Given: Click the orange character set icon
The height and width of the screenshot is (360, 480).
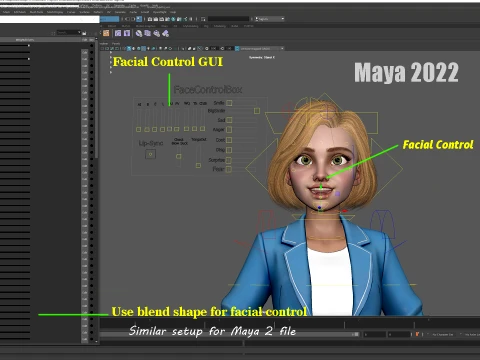Looking at the screenshot, I should [x=417, y=334].
